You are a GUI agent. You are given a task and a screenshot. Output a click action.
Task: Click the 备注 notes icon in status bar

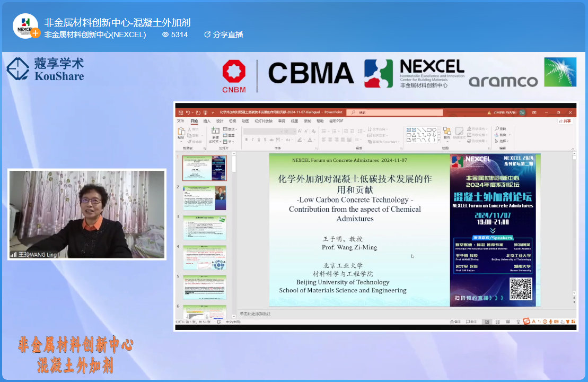point(454,322)
